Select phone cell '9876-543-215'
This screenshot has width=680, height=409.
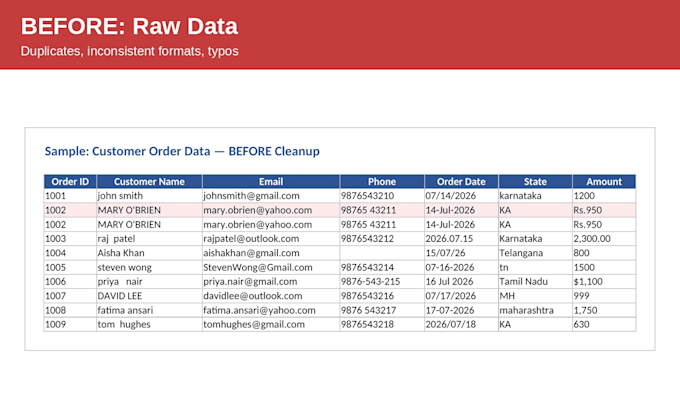point(382,281)
